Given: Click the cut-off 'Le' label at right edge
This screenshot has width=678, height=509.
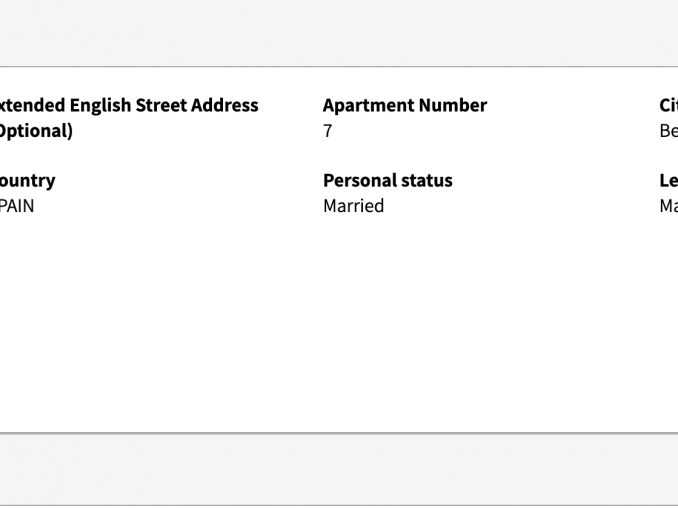Looking at the screenshot, I should pos(668,180).
